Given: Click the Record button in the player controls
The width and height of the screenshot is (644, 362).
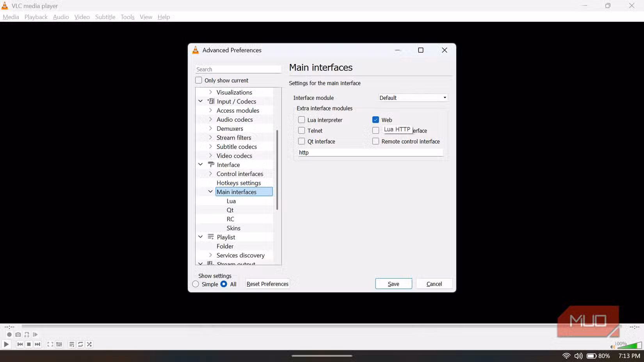Looking at the screenshot, I should pyautogui.click(x=9, y=335).
